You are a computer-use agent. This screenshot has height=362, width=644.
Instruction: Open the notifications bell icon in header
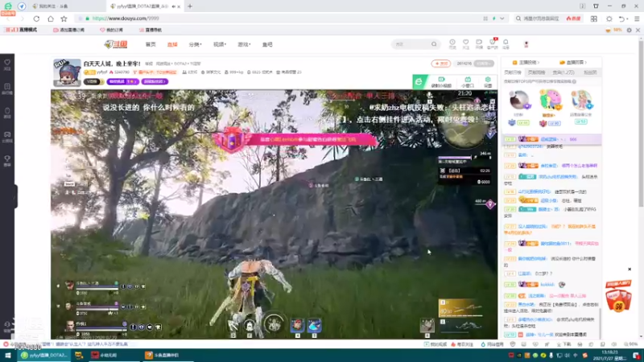tap(506, 44)
